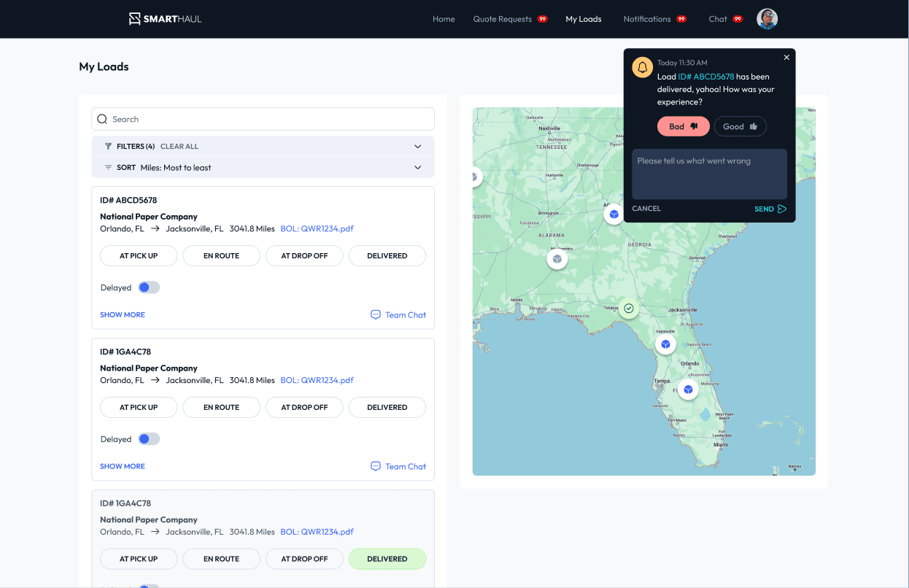909x588 pixels.
Task: Open Quote Requests in navigation
Action: click(x=503, y=19)
